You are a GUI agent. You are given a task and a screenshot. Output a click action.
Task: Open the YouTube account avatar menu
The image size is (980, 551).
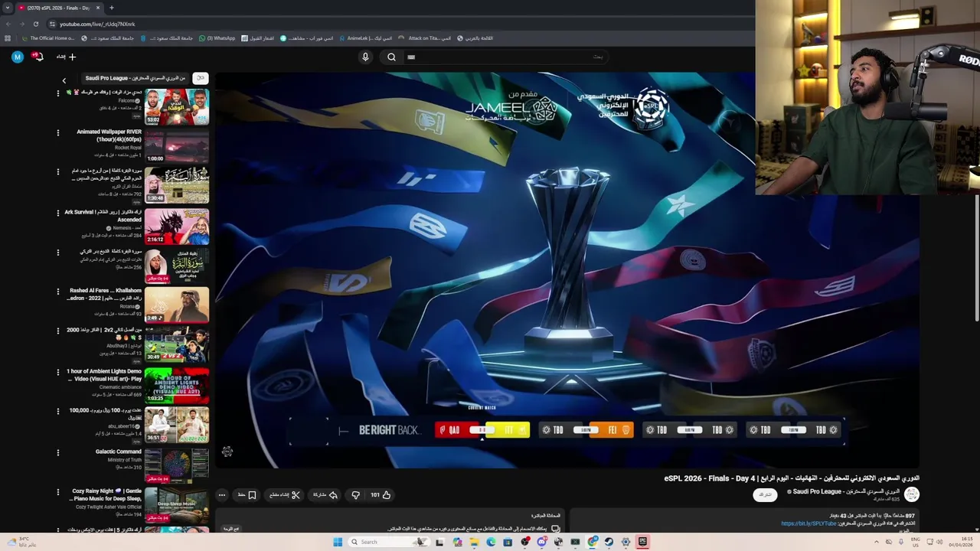18,57
